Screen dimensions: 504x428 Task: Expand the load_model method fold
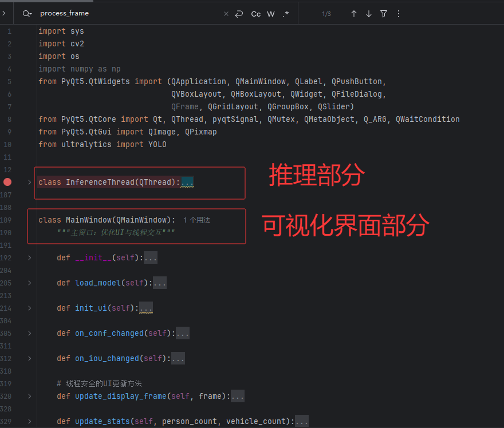pyautogui.click(x=30, y=283)
